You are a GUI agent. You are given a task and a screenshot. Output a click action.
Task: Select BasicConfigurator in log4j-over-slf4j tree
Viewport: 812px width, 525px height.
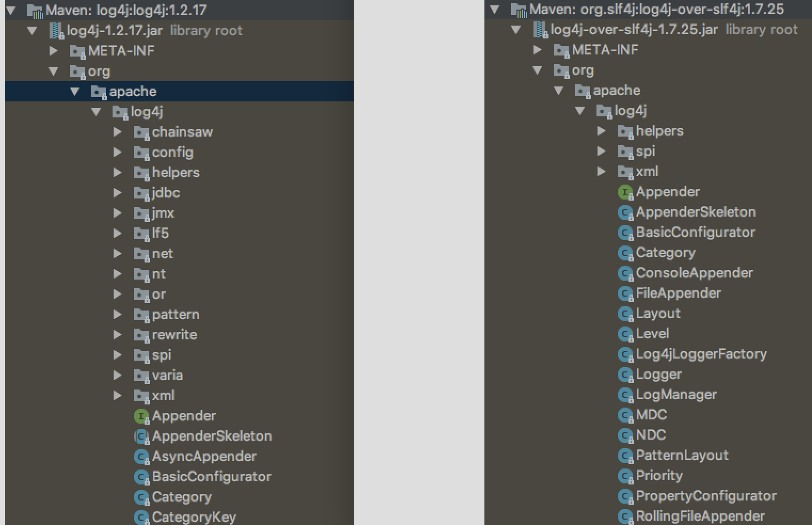[x=695, y=232]
